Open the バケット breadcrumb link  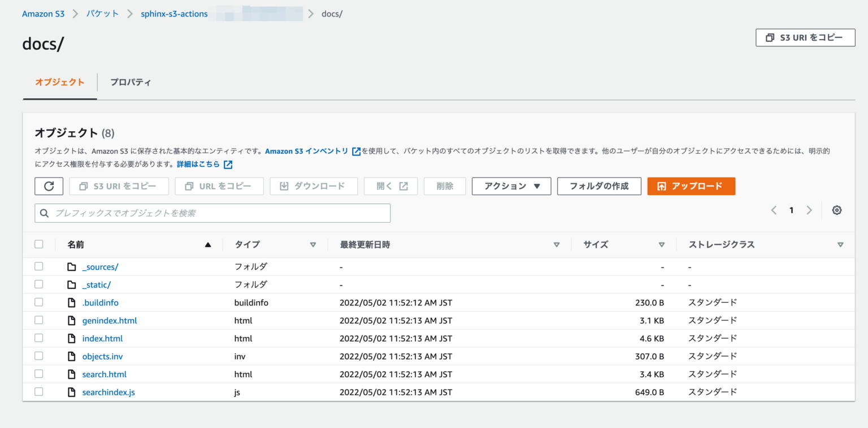pyautogui.click(x=102, y=13)
